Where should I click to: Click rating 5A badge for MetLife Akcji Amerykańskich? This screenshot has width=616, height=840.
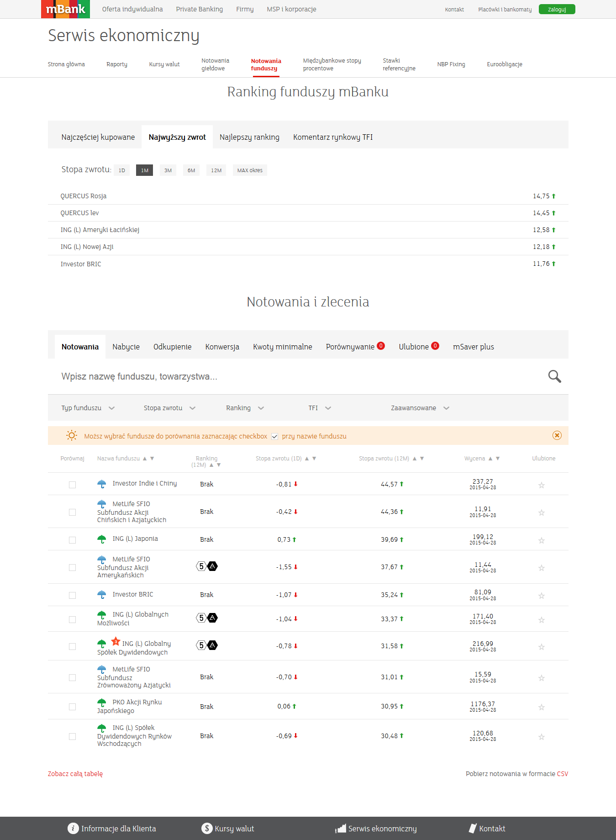click(207, 566)
